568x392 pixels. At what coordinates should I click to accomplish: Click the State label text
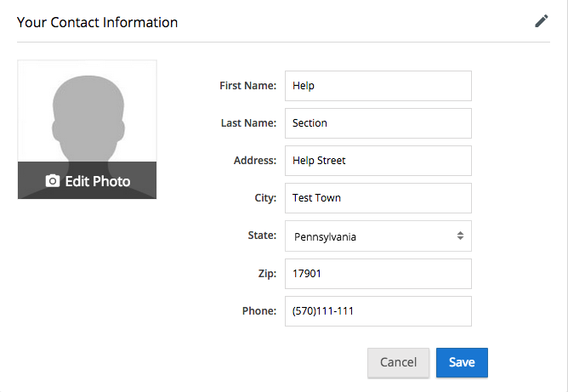click(262, 236)
